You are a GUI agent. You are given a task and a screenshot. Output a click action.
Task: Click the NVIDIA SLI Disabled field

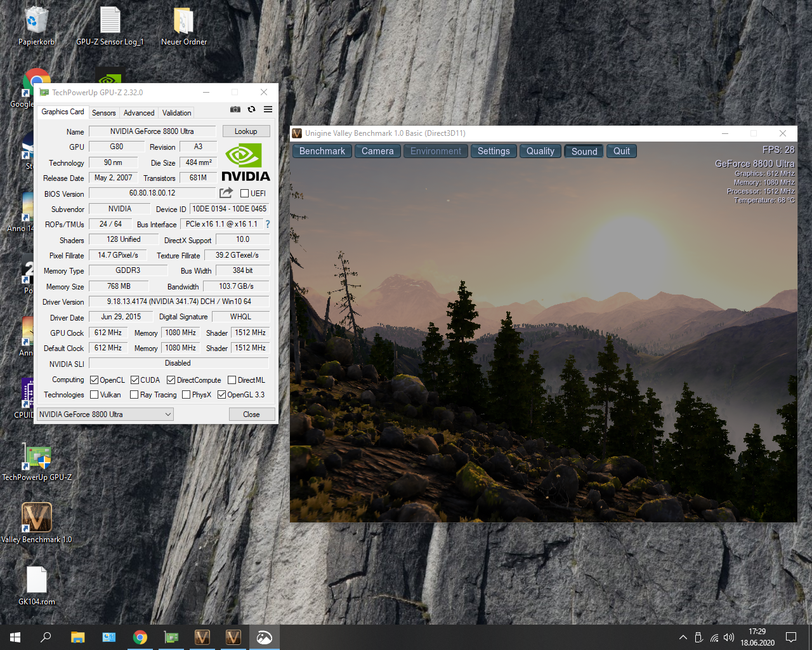coord(178,363)
